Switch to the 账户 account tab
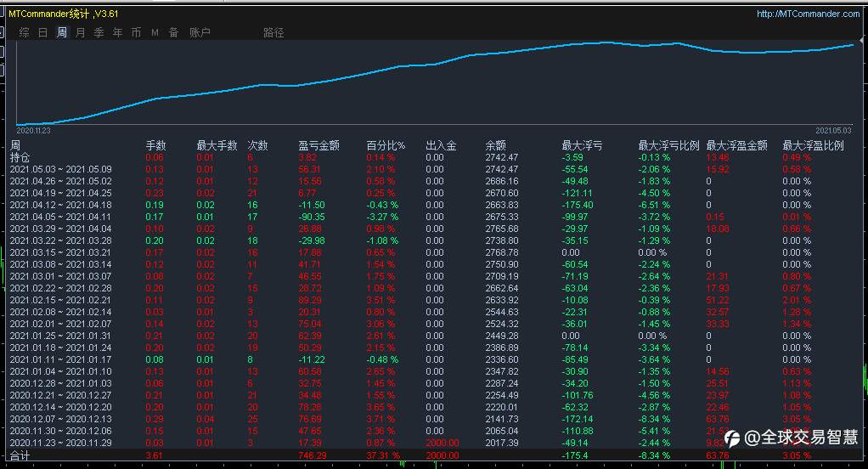The image size is (868, 469). (x=200, y=32)
